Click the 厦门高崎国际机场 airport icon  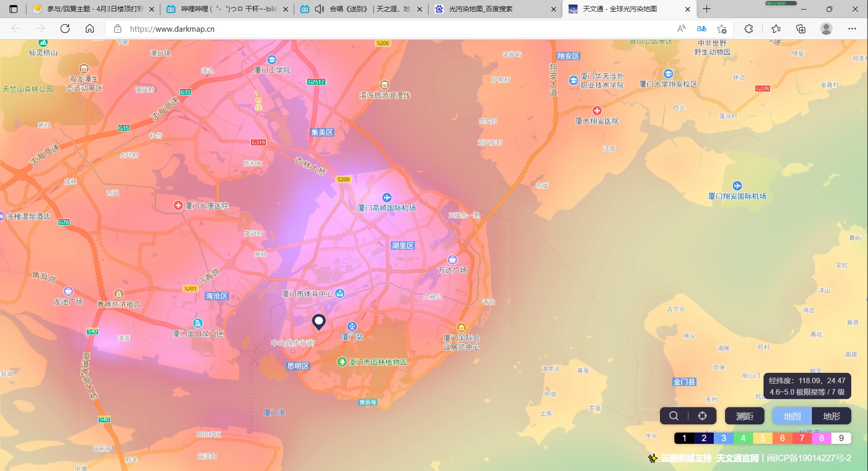pyautogui.click(x=387, y=198)
